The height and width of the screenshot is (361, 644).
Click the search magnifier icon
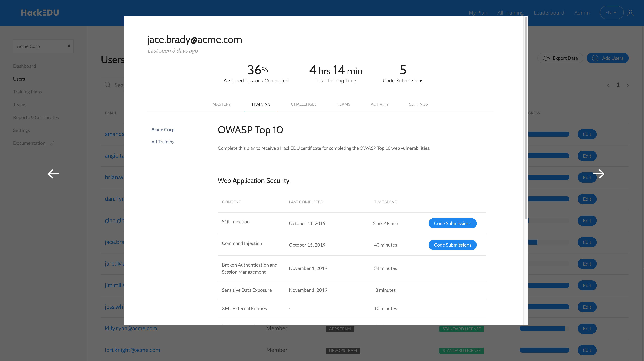pyautogui.click(x=108, y=85)
